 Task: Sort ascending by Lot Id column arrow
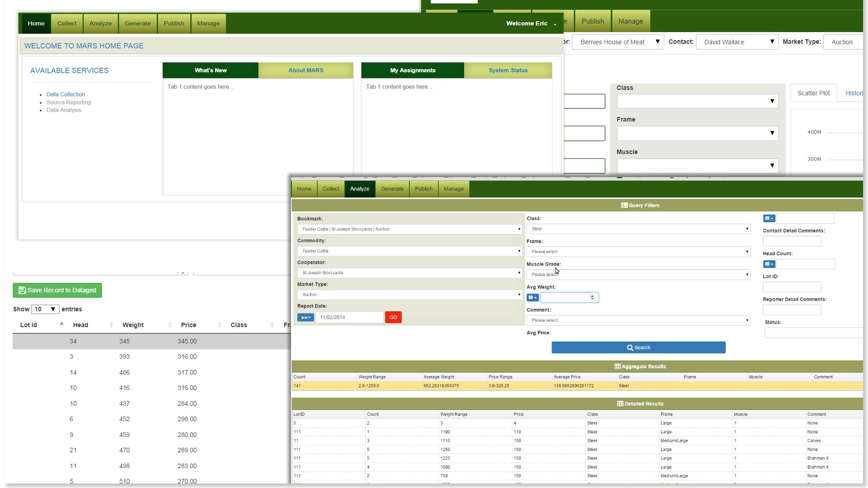[61, 324]
